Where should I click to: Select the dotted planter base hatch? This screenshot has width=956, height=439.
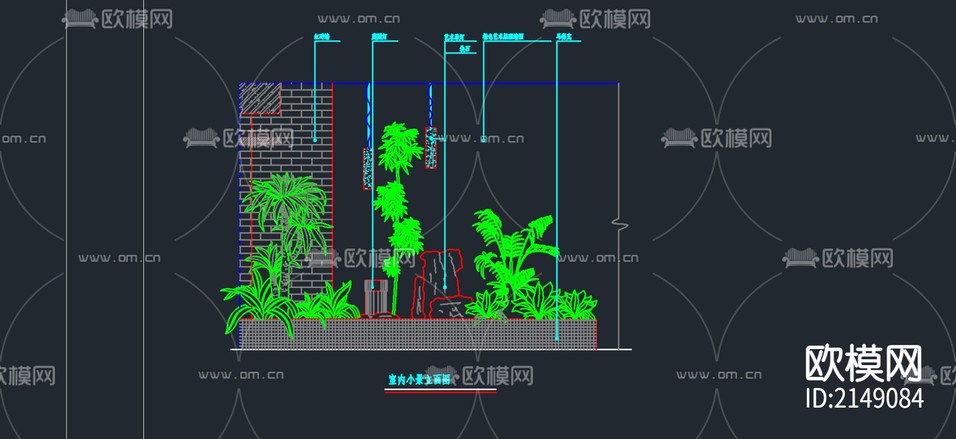coord(418,334)
